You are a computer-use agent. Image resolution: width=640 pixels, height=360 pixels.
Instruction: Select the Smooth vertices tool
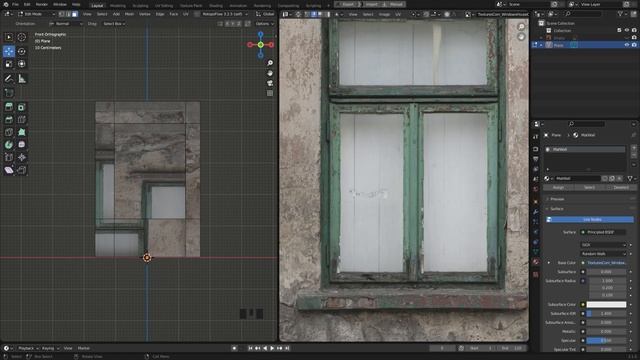pos(22,145)
